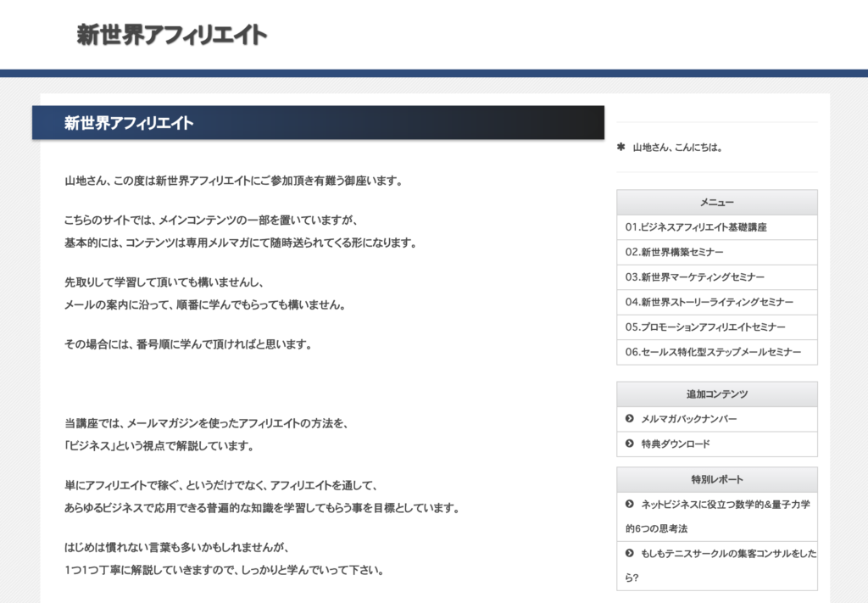Click the 新世界アフィリエイト article heading banner
Image resolution: width=868 pixels, height=603 pixels.
tap(319, 122)
